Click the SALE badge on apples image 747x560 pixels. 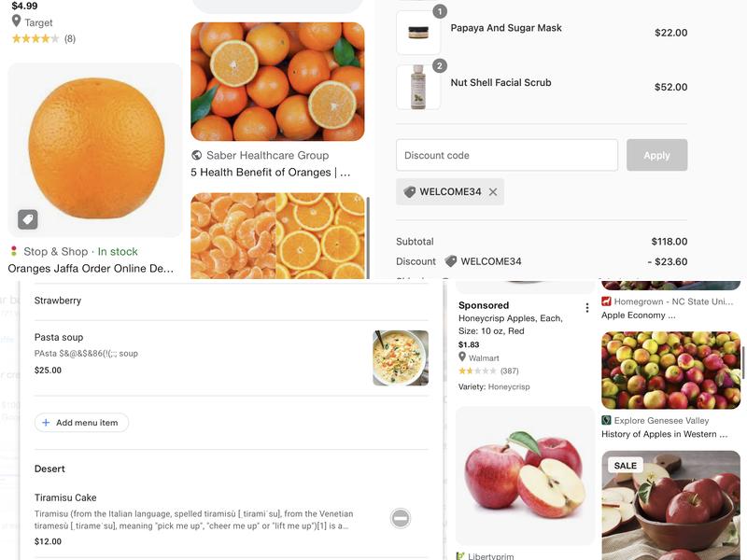pos(626,465)
